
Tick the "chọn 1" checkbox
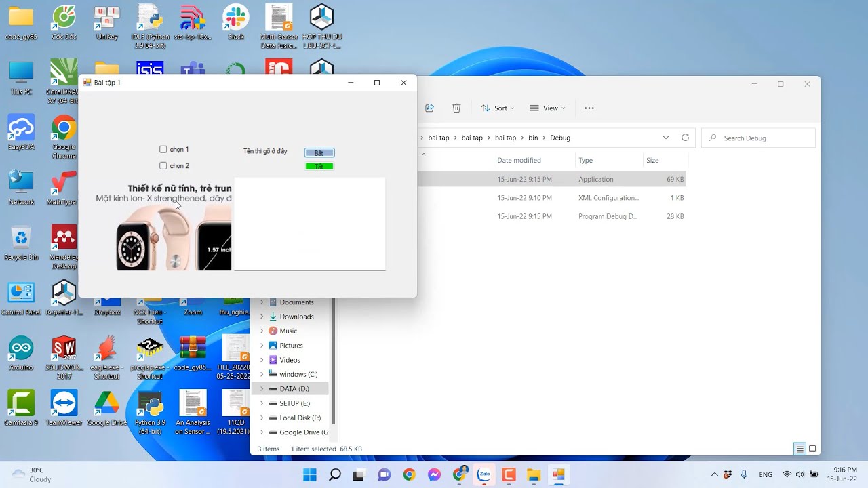[x=163, y=149]
